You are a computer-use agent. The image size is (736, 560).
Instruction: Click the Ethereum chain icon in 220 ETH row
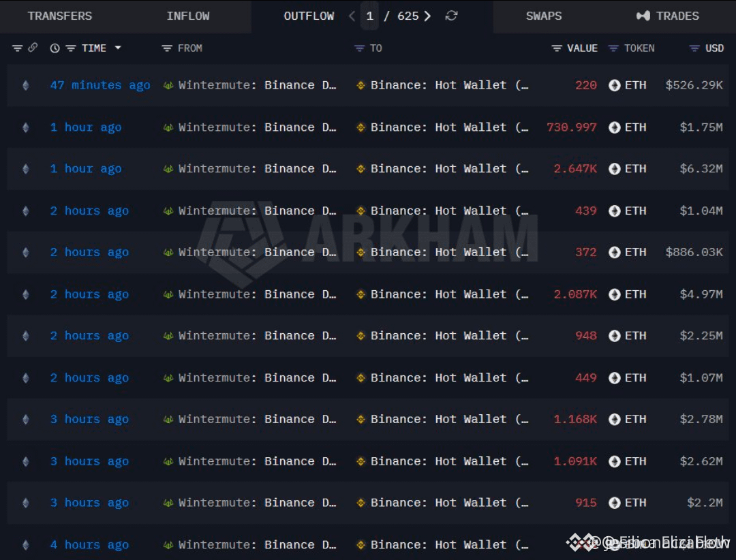[26, 85]
